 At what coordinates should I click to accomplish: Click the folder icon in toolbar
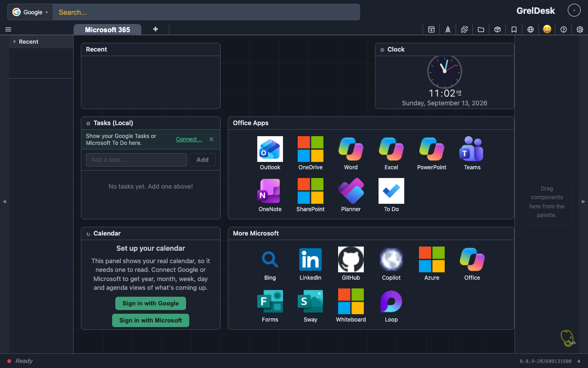click(x=481, y=29)
